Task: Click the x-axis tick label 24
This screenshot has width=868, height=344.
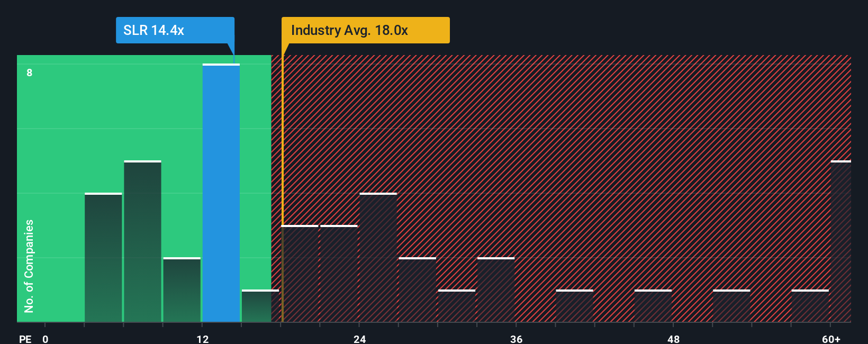Action: pyautogui.click(x=360, y=339)
